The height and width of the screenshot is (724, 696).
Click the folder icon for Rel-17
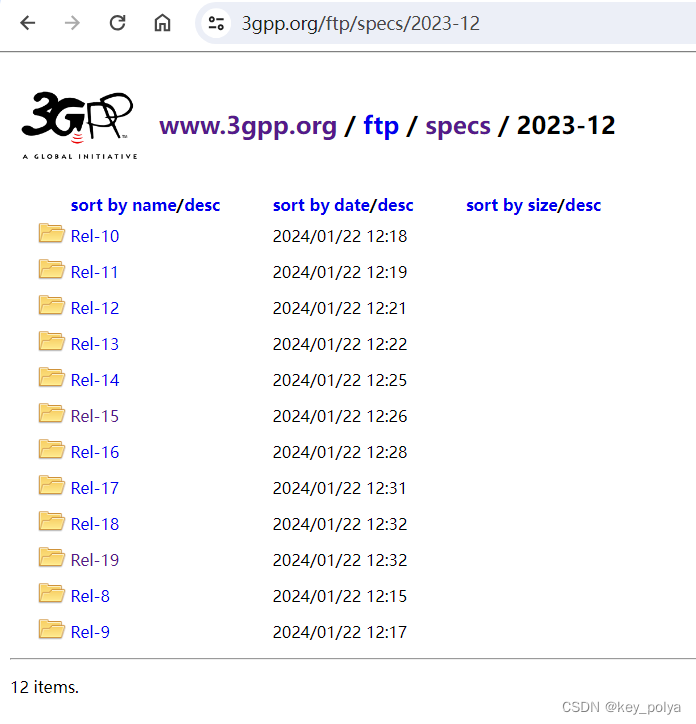(51, 485)
